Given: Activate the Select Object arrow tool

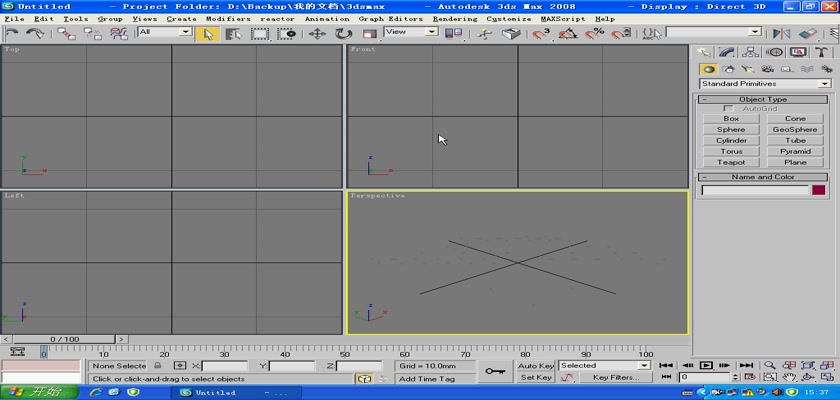Looking at the screenshot, I should tap(208, 34).
